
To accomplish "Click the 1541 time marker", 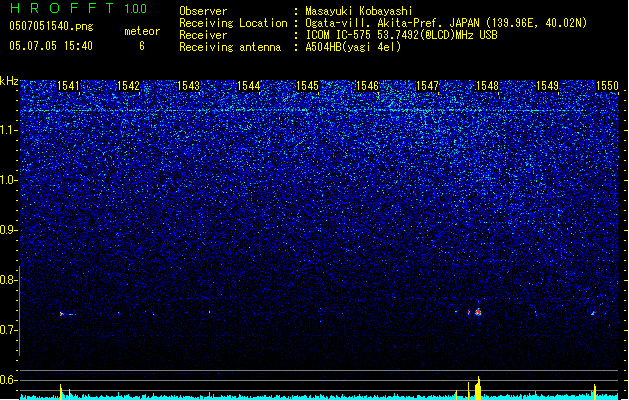I will pyautogui.click(x=68, y=86).
